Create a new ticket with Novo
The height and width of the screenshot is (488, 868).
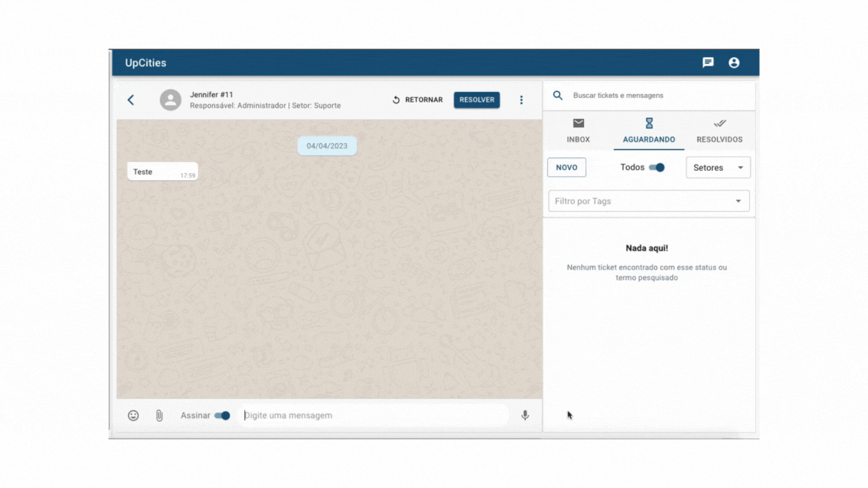[567, 168]
